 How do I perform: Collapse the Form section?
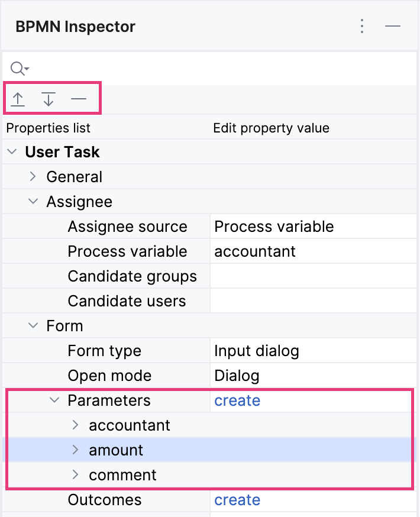tap(34, 325)
